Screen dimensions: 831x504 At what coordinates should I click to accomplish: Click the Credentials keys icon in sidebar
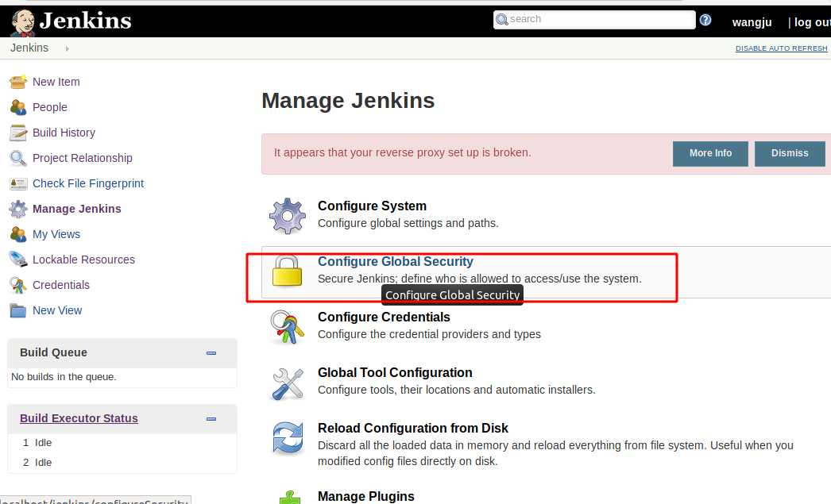[18, 285]
